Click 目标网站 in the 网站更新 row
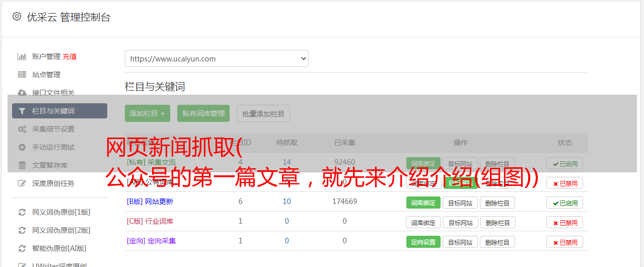 pyautogui.click(x=460, y=203)
